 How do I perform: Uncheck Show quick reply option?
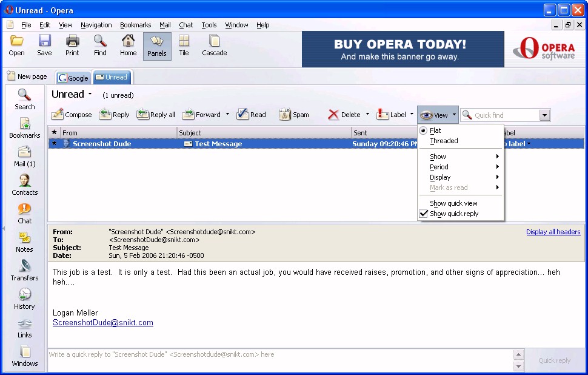[454, 214]
